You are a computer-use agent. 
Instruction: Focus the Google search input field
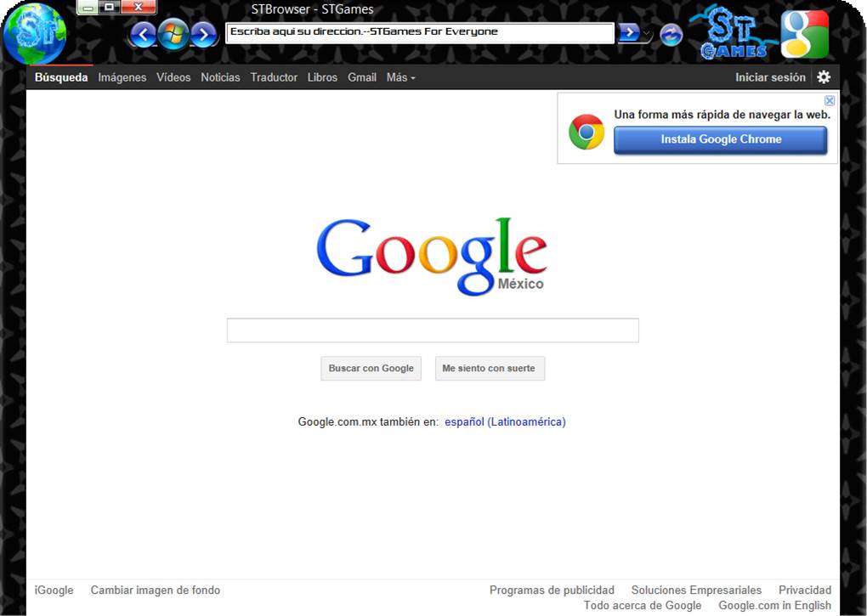coord(432,331)
